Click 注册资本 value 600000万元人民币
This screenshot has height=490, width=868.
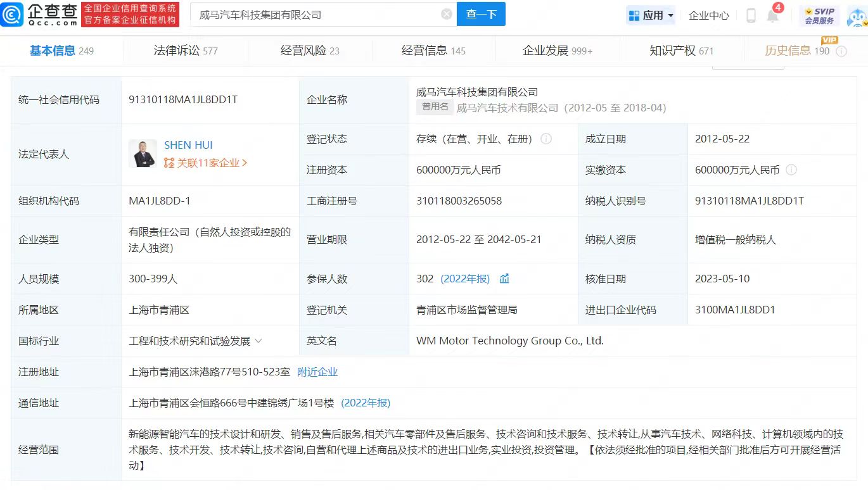click(x=459, y=170)
